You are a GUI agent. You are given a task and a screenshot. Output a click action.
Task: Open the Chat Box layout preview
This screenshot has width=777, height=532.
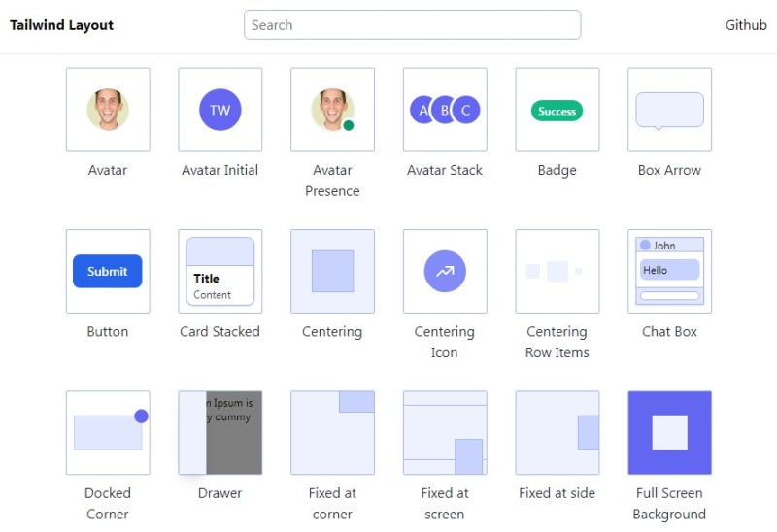pyautogui.click(x=669, y=271)
